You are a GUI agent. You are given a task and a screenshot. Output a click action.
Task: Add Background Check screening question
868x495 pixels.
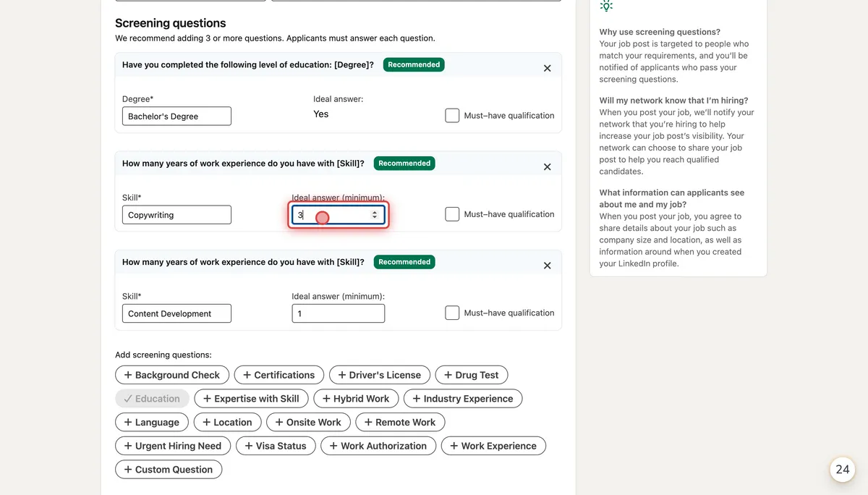[172, 375]
